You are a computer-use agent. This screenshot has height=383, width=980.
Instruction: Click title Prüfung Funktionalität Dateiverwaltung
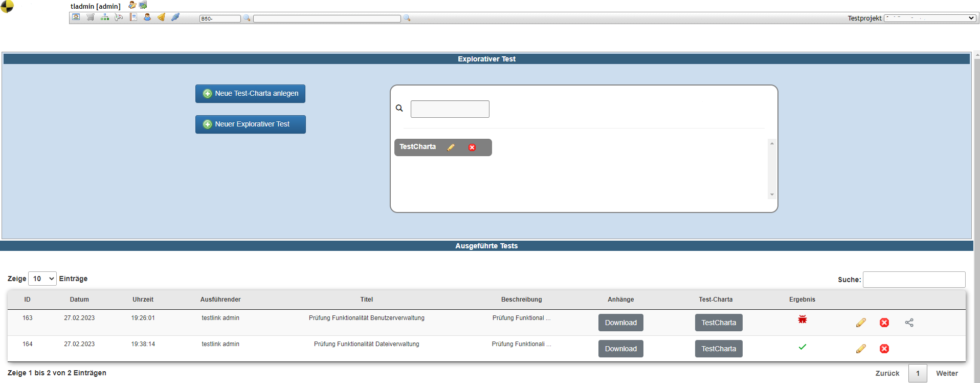pos(367,344)
